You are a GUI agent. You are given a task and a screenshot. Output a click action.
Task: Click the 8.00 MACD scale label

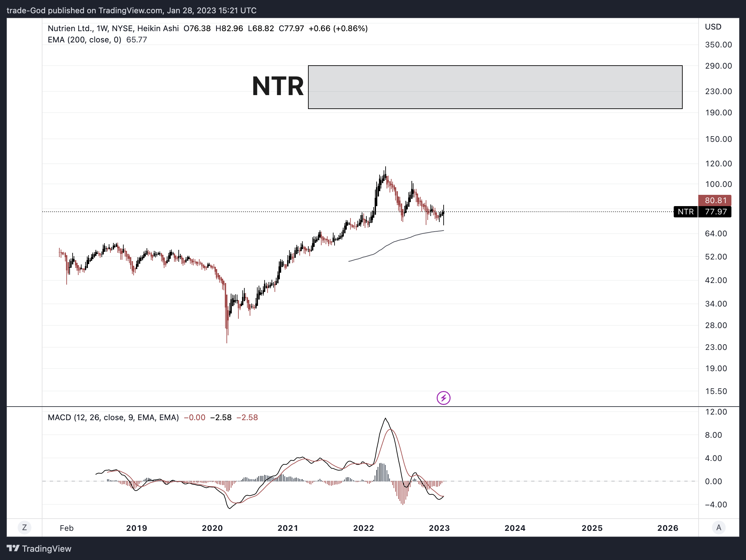pos(713,435)
